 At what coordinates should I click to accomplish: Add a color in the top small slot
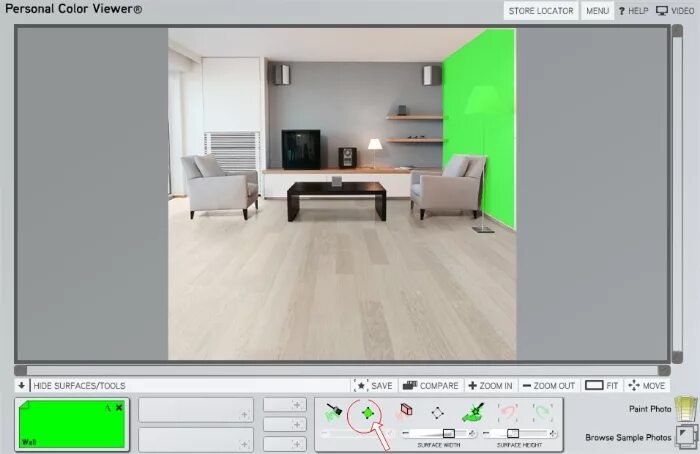tap(285, 404)
